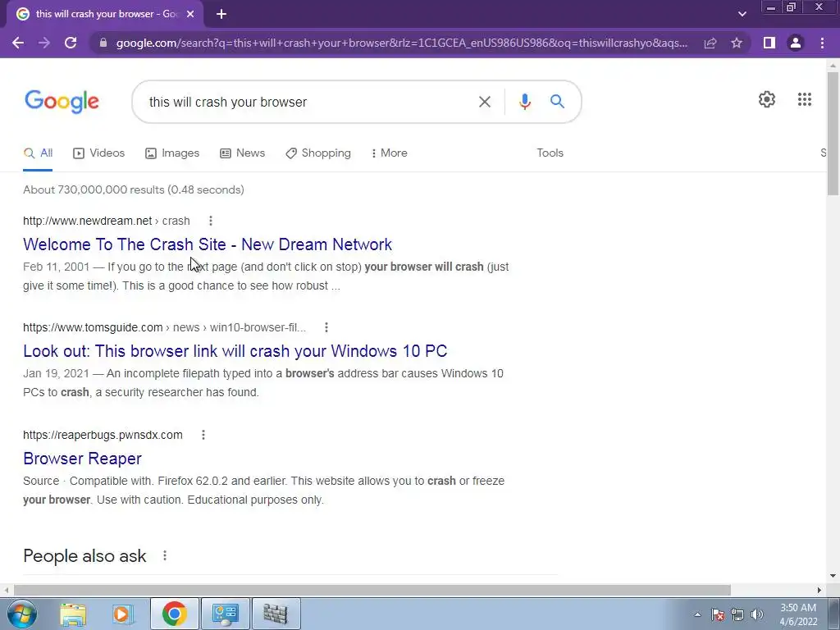The height and width of the screenshot is (630, 840).
Task: Open network status tray icon
Action: coord(737,614)
